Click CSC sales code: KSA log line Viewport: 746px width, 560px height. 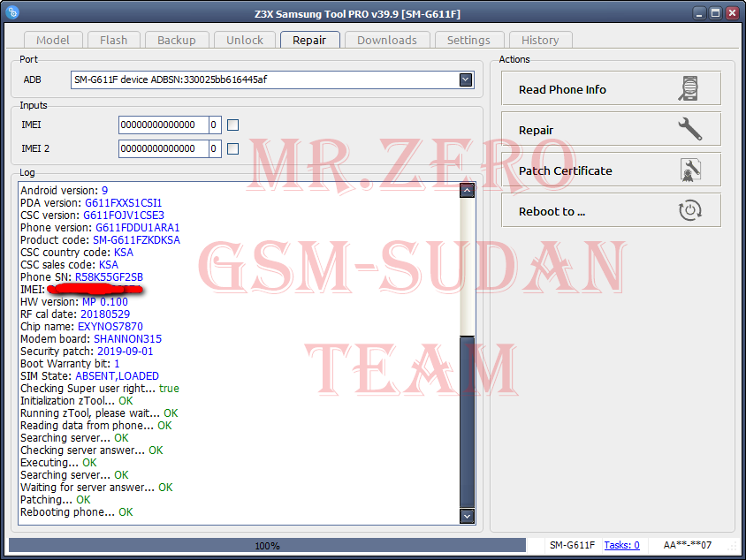[x=70, y=265]
